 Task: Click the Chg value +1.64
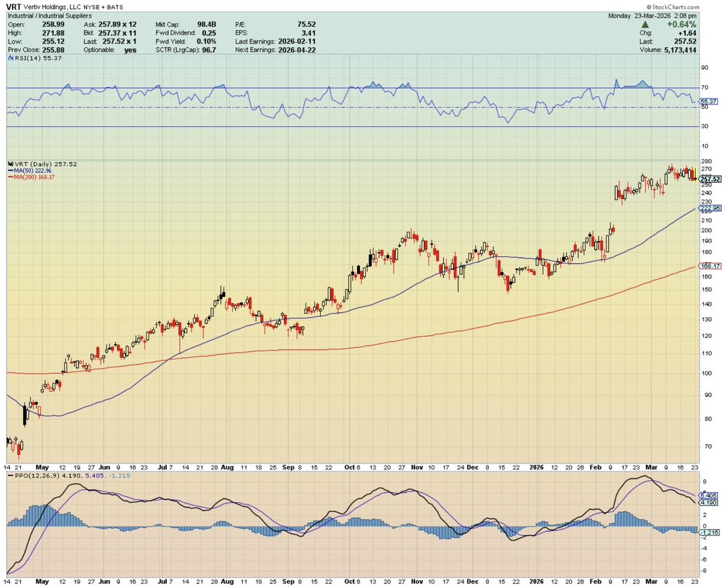[688, 33]
